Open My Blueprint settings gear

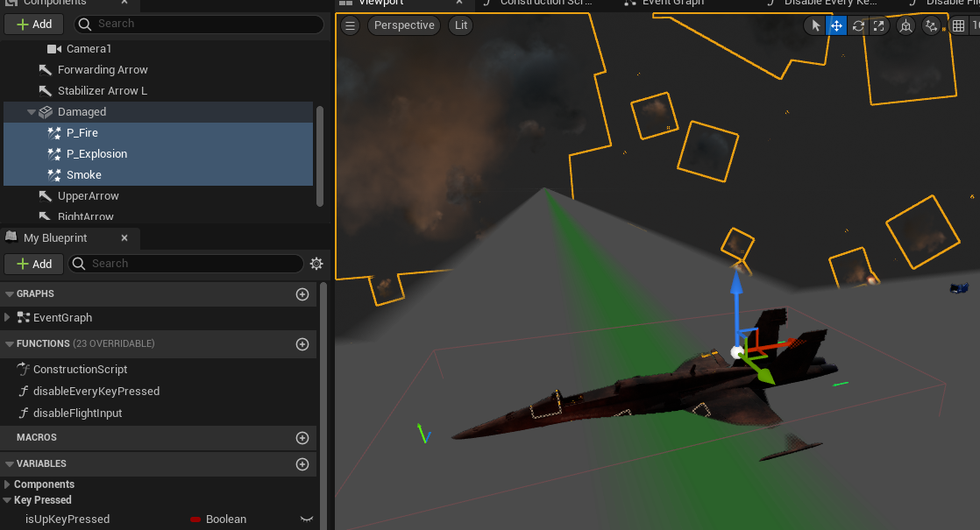point(316,264)
